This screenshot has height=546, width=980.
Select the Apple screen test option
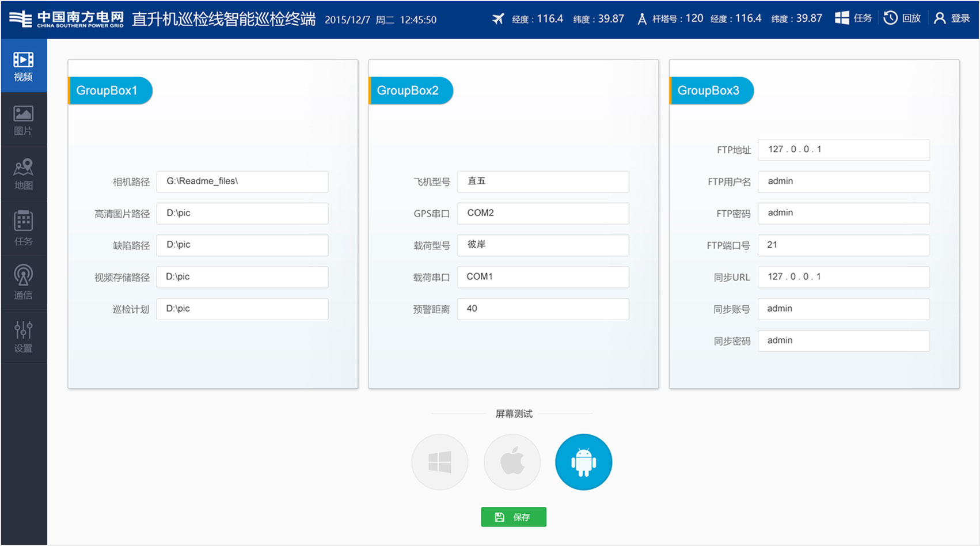511,461
